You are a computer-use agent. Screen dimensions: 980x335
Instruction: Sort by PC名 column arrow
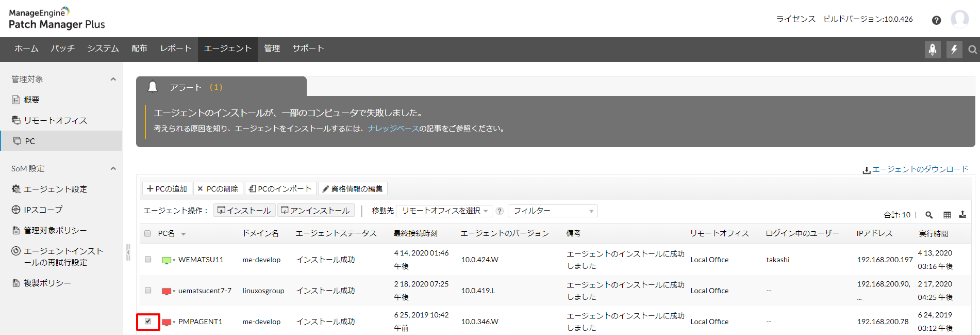coord(183,234)
